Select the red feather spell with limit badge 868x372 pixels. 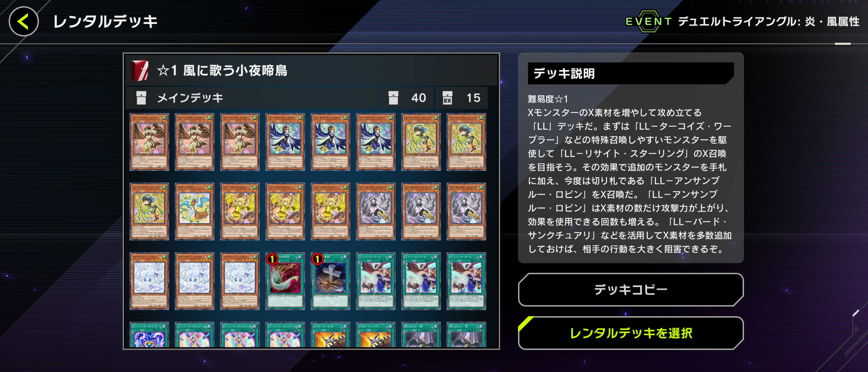285,281
